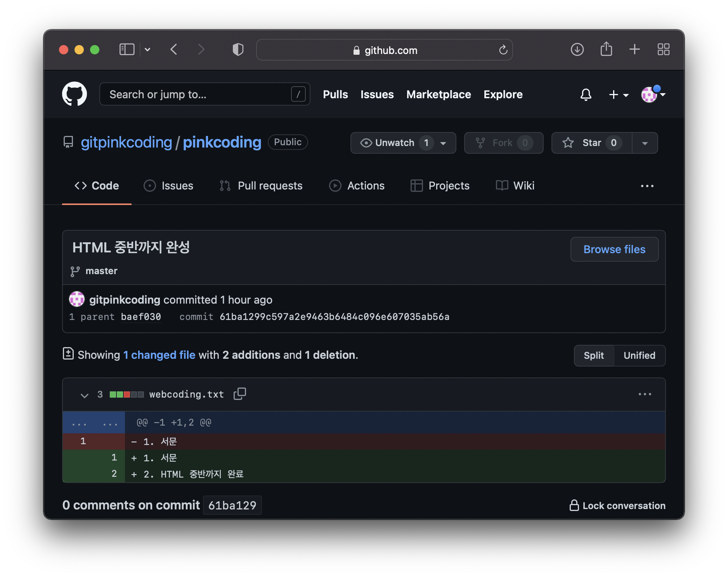Open the Actions tab
This screenshot has height=577, width=728.
[x=357, y=186]
